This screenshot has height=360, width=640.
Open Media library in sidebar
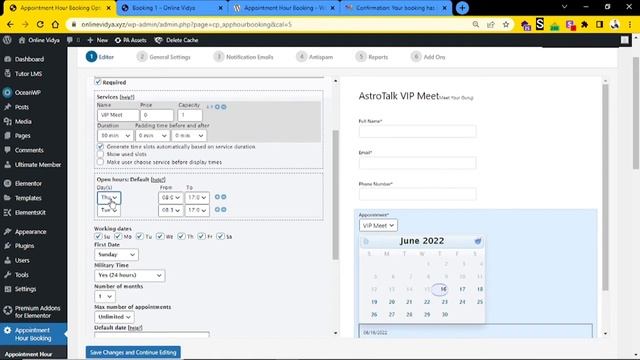23,121
